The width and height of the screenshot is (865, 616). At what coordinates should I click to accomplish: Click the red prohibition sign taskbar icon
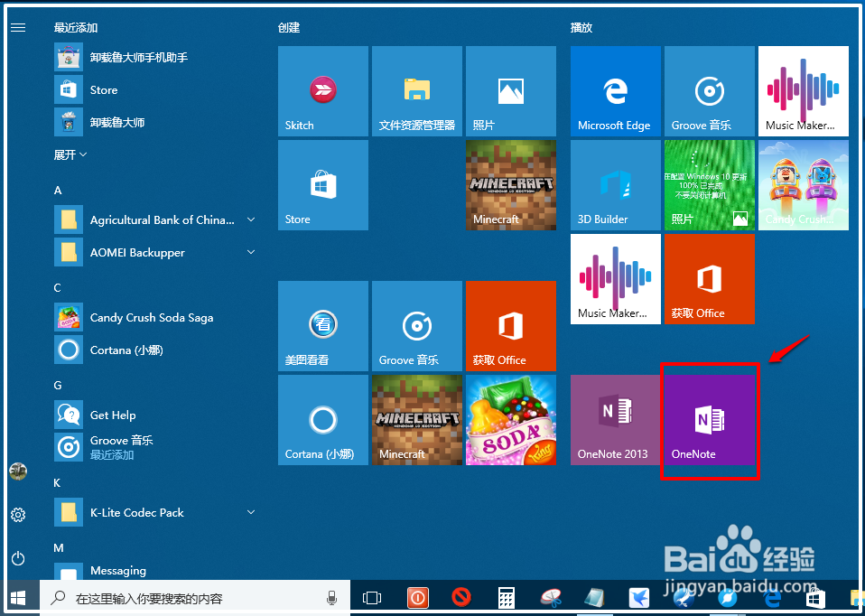(461, 598)
